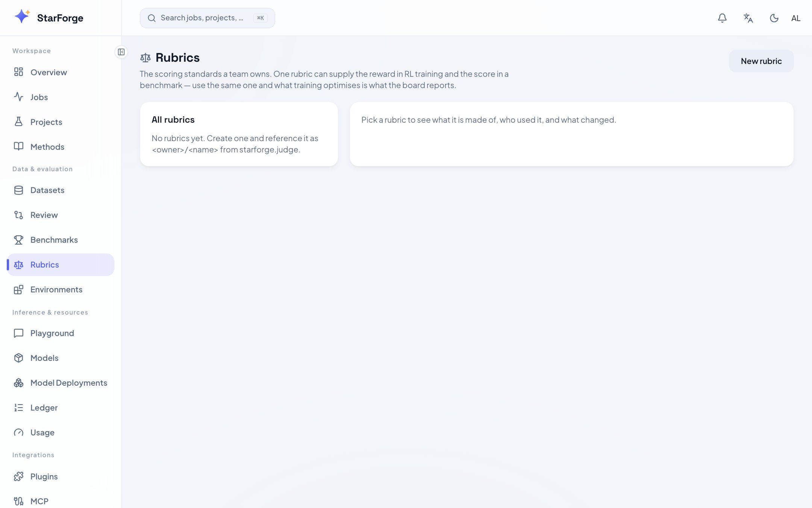Click the Environments blocks icon
This screenshot has width=812, height=508.
tap(18, 289)
